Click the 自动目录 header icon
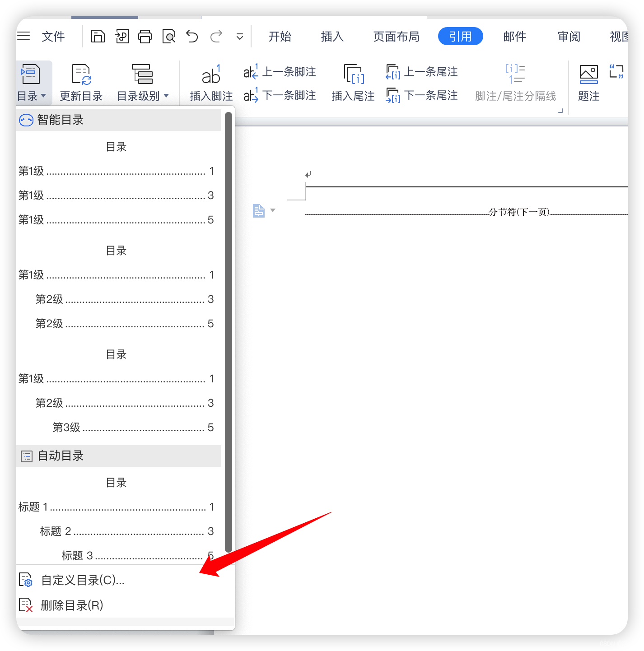The width and height of the screenshot is (644, 651). tap(27, 456)
